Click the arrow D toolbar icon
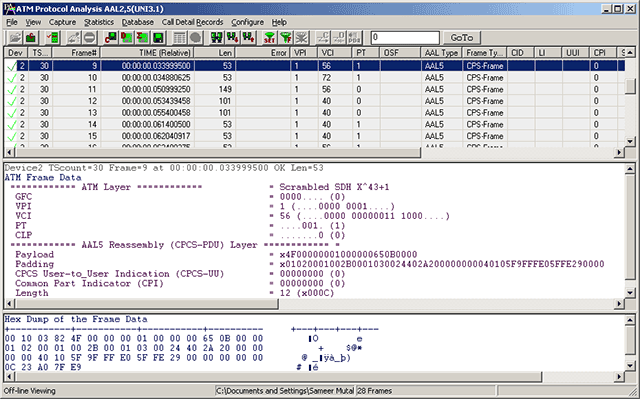The height and width of the screenshot is (399, 640). click(338, 38)
